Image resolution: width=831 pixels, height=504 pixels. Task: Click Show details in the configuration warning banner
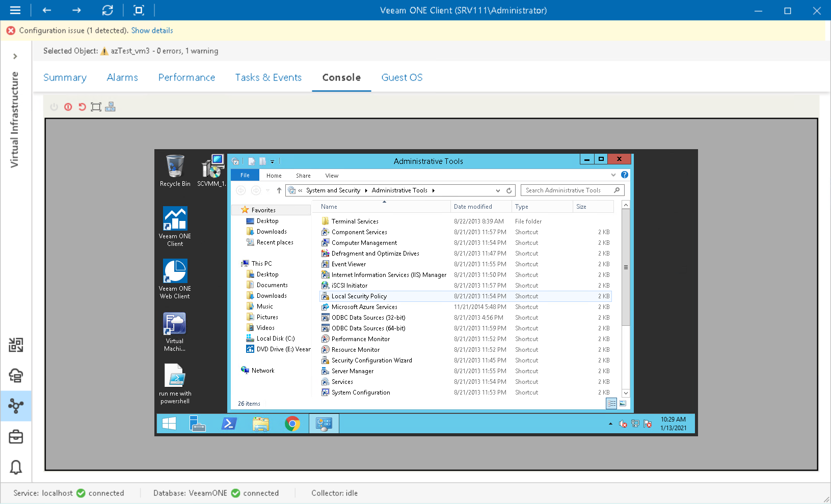point(152,31)
